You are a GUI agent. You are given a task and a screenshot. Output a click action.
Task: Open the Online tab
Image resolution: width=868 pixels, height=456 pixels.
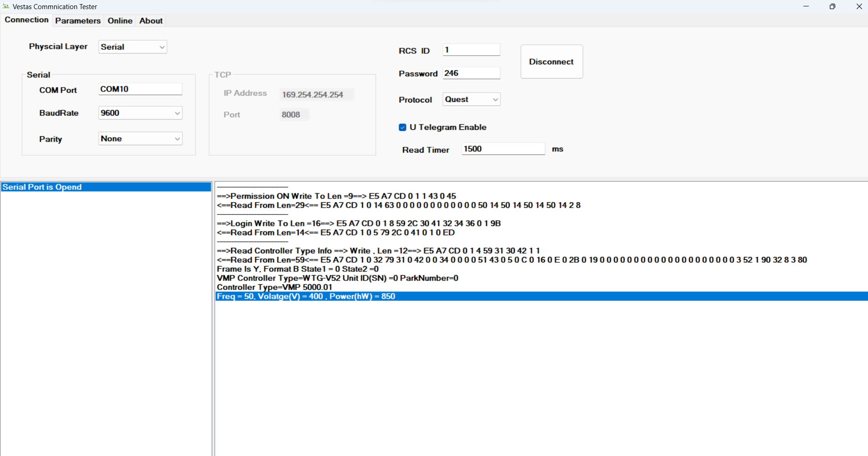[120, 20]
